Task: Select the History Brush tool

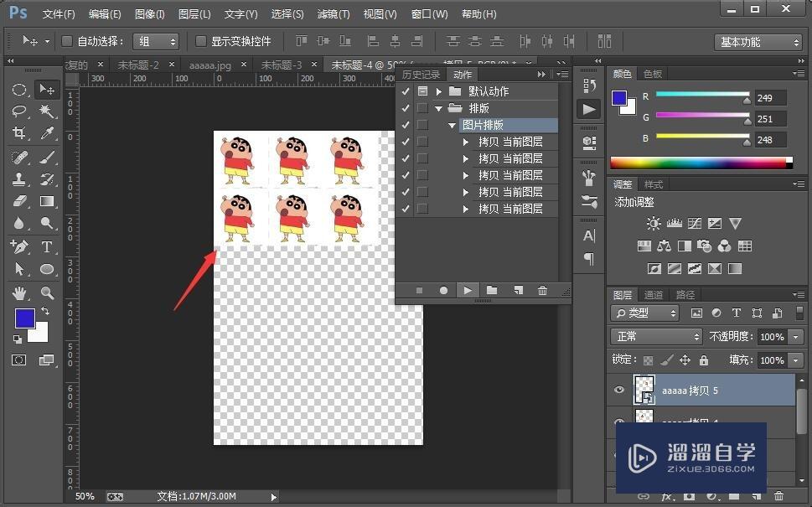Action: tap(47, 179)
